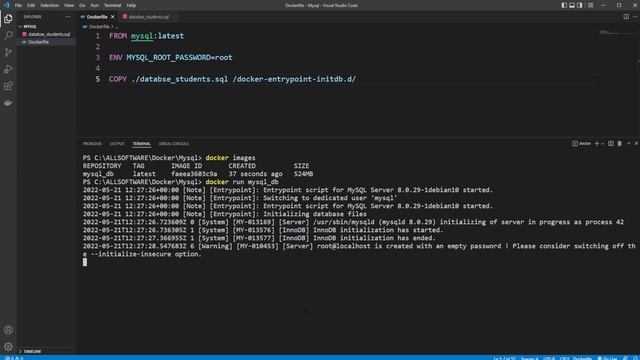The image size is (640, 360).
Task: Click the mysql image name on line 1
Action: coord(142,36)
